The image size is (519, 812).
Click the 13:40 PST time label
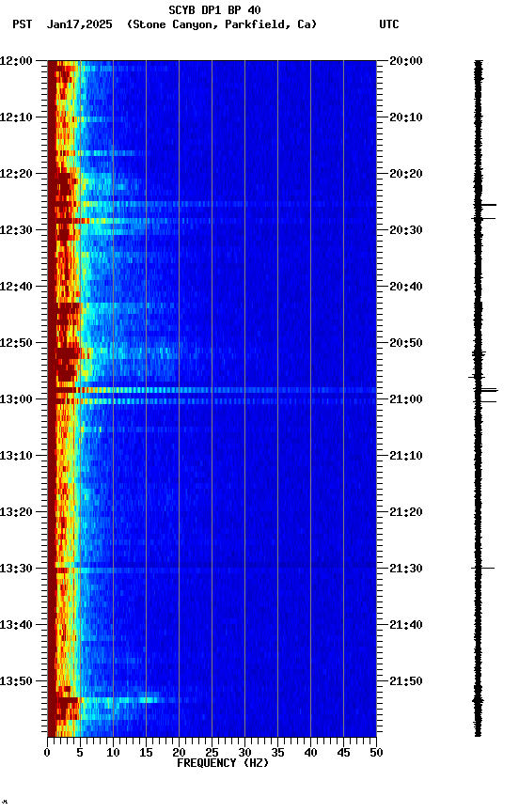coord(16,625)
